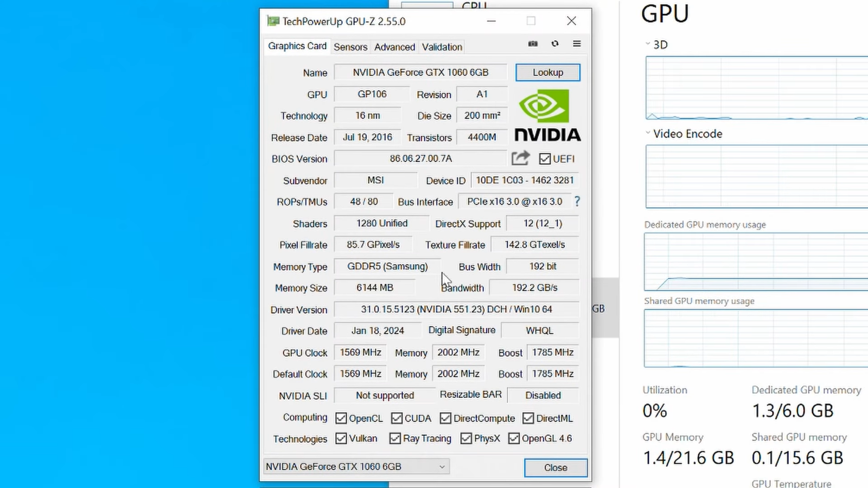Open the Video Encode graph dropdown
The width and height of the screenshot is (868, 488).
point(648,133)
